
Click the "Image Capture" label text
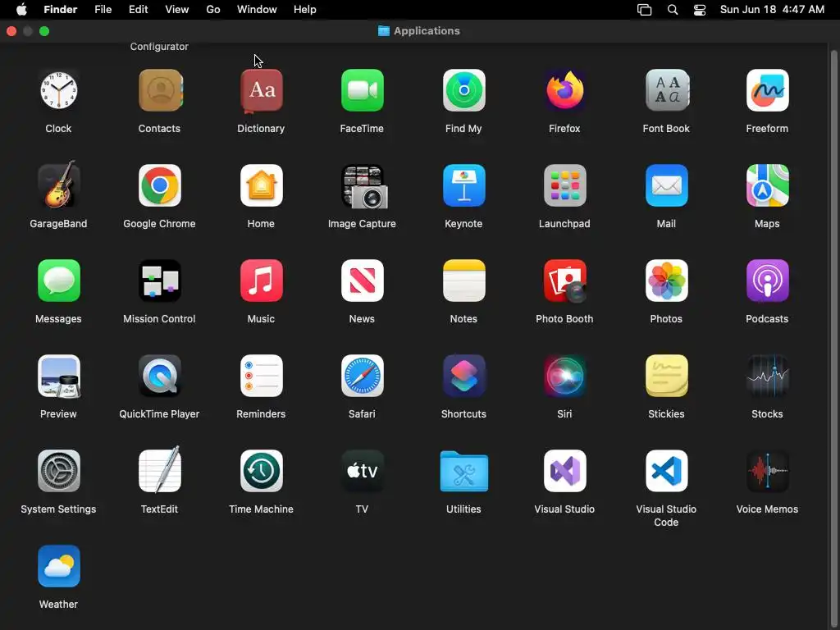(x=362, y=224)
